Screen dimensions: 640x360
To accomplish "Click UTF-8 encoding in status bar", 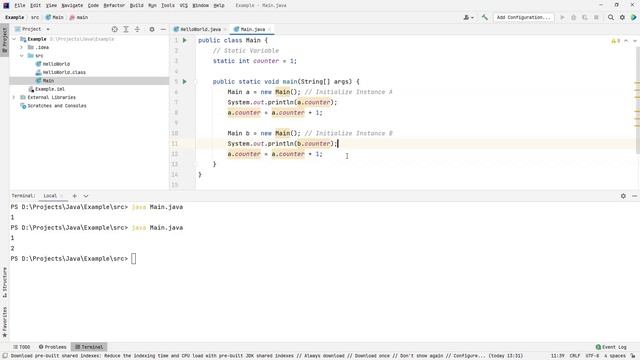I will pos(591,356).
